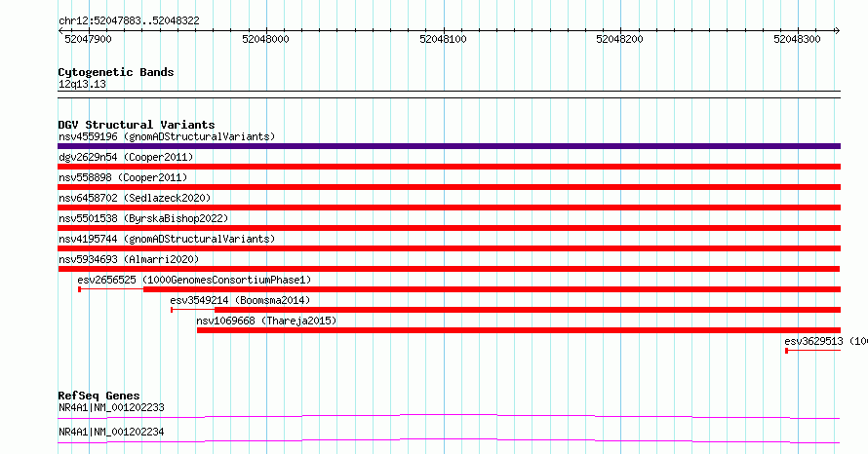
Task: Open nsv6458702 (Sedlazeck2020) variant label
Action: click(x=135, y=198)
